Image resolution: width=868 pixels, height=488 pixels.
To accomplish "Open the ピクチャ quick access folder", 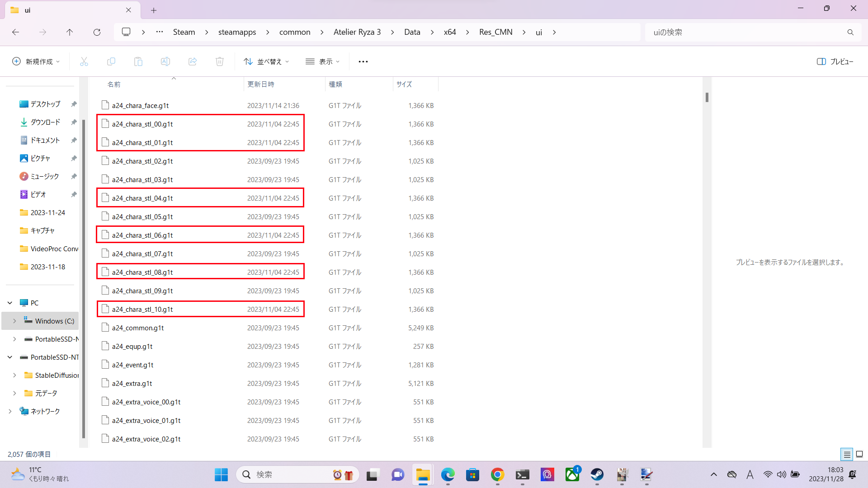I will pyautogui.click(x=40, y=158).
